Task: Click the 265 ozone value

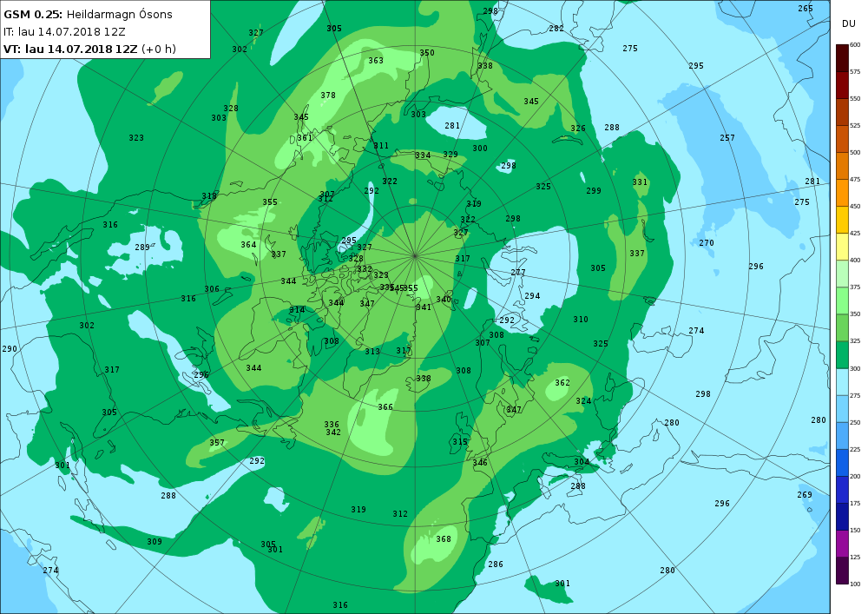Action: pos(806,9)
